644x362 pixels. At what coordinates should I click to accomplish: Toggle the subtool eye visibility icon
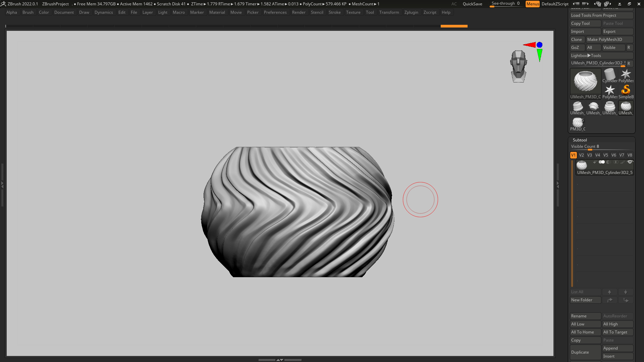pyautogui.click(x=630, y=162)
